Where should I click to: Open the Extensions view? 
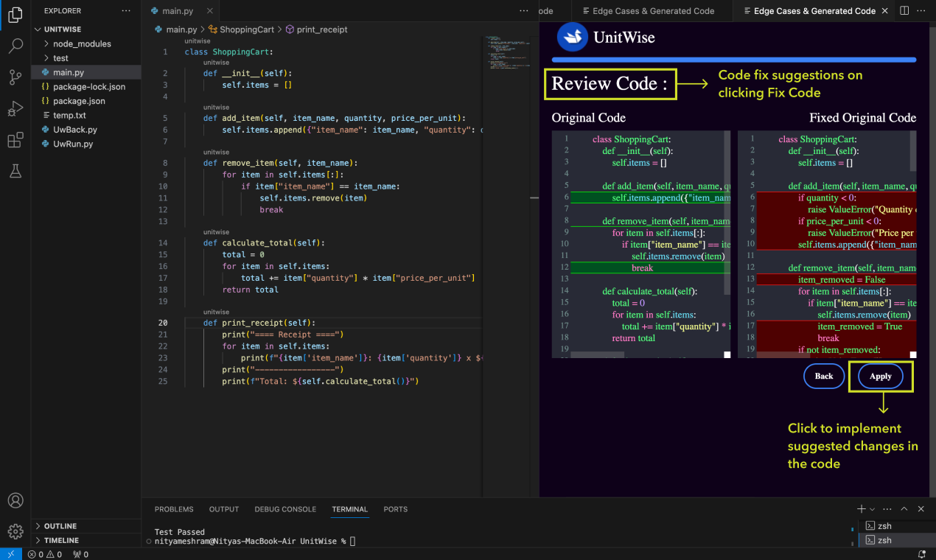15,140
